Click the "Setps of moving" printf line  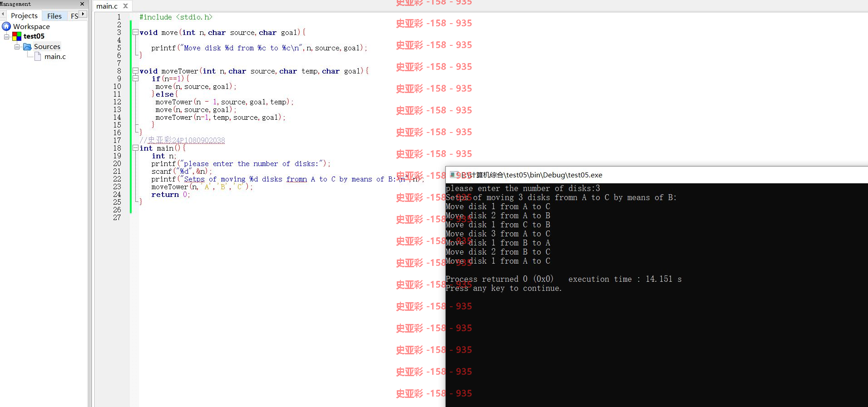287,179
